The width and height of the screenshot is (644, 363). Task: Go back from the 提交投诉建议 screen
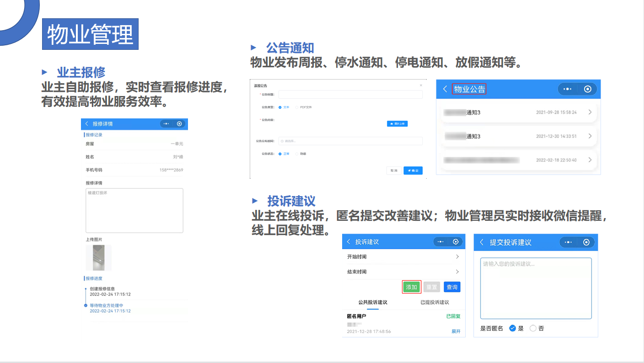pyautogui.click(x=482, y=242)
